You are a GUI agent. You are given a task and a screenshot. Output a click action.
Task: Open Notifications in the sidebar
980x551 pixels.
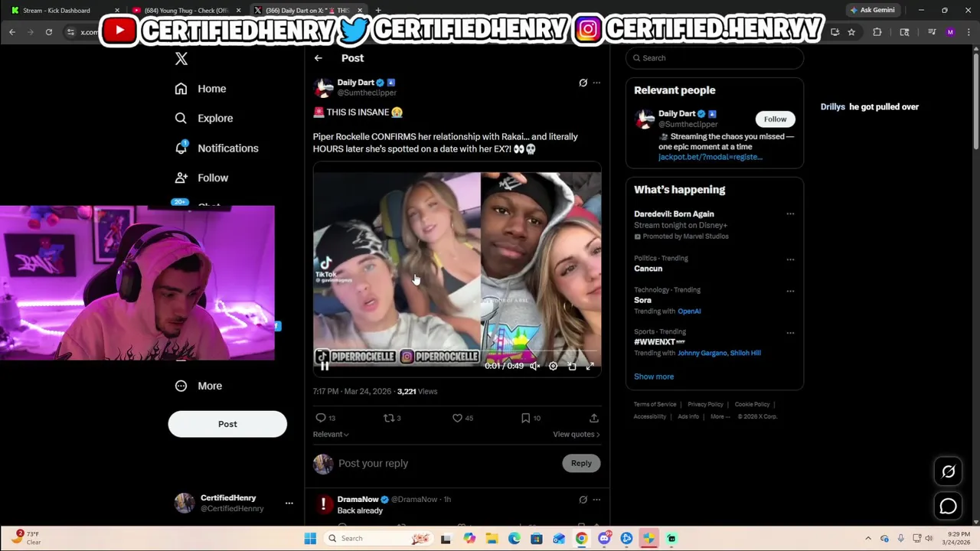217,148
